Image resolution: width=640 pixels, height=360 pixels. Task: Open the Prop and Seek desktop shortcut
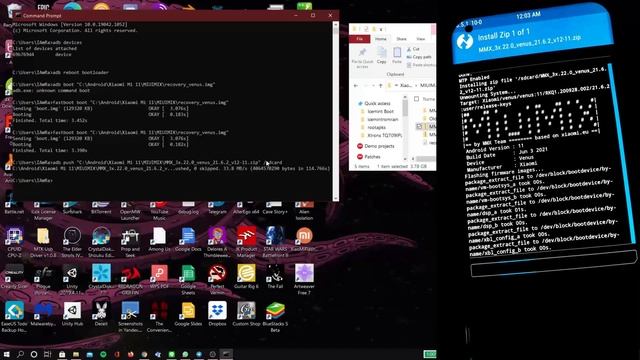pos(130,242)
